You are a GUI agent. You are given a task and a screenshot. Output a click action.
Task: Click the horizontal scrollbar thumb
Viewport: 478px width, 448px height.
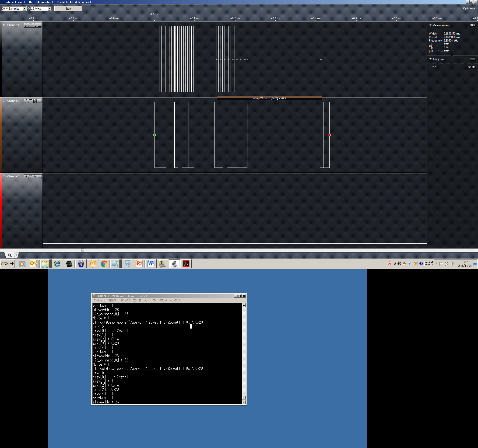(83, 250)
